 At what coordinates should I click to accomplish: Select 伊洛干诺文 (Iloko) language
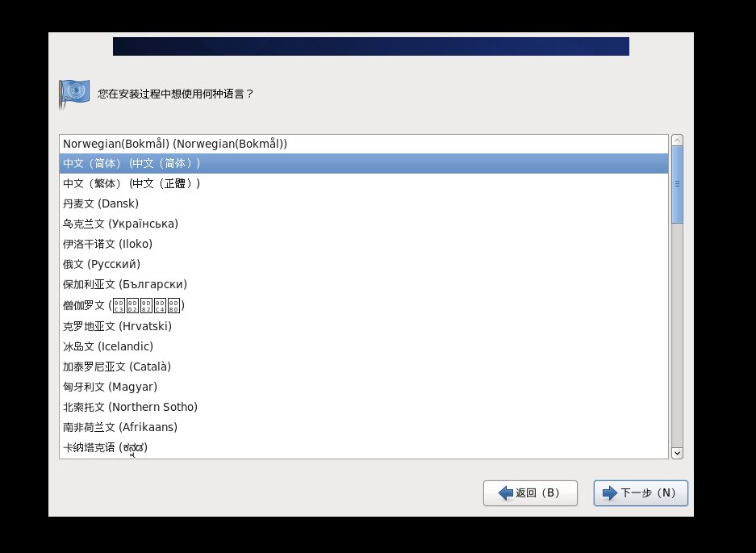(364, 244)
